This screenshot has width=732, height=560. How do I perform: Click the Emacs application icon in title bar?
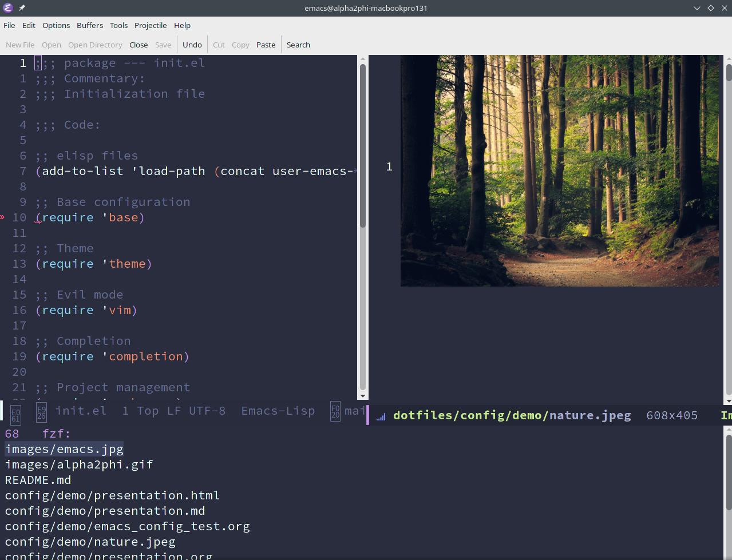coord(8,8)
